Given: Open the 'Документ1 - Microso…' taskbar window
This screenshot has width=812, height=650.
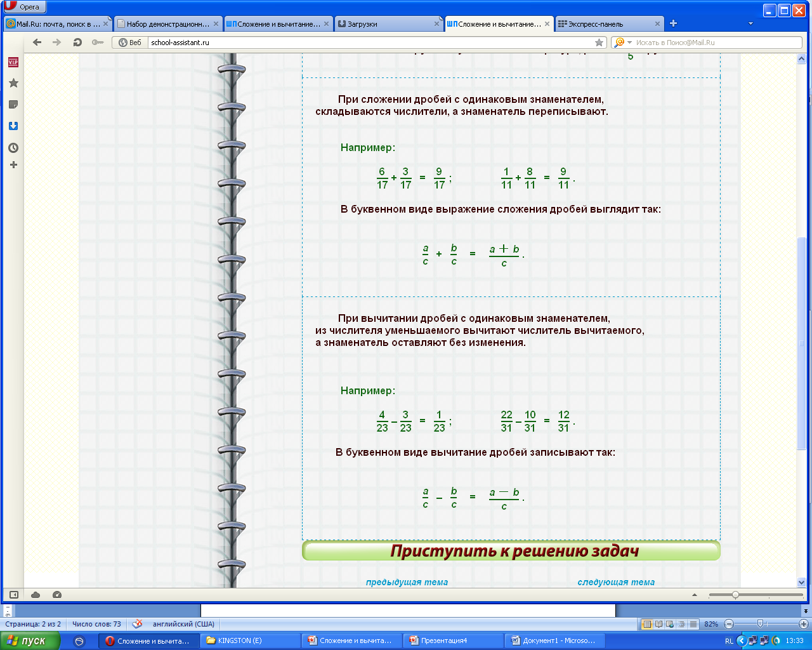Looking at the screenshot, I should click(x=556, y=641).
